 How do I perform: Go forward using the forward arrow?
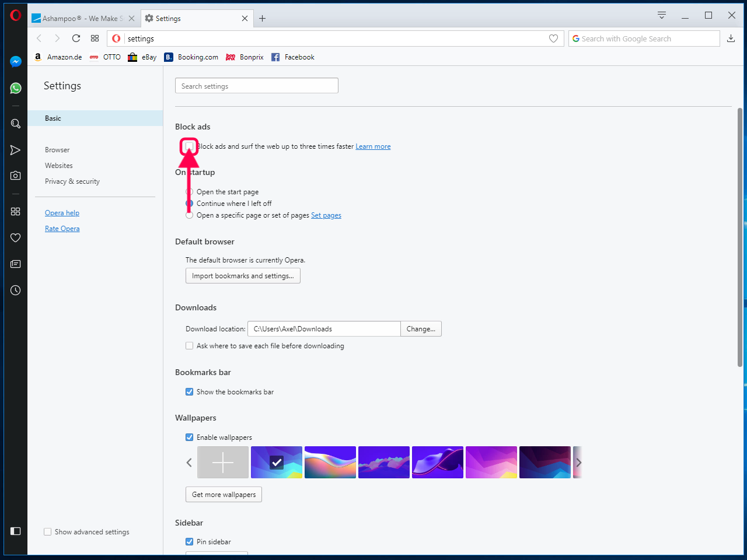coord(57,38)
